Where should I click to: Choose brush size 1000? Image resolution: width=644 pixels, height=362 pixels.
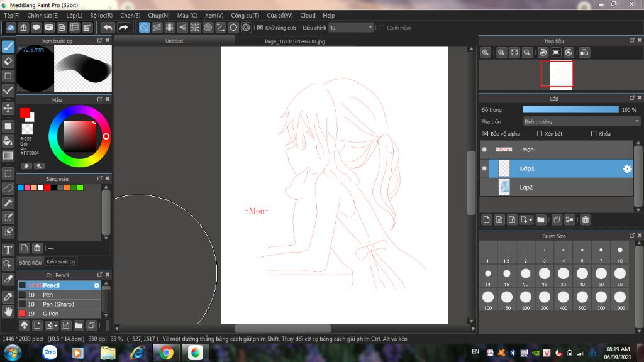619,300
